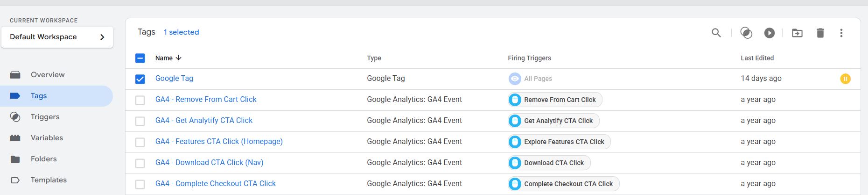Open the three-dot more actions menu
This screenshot has height=195, width=868.
click(841, 33)
